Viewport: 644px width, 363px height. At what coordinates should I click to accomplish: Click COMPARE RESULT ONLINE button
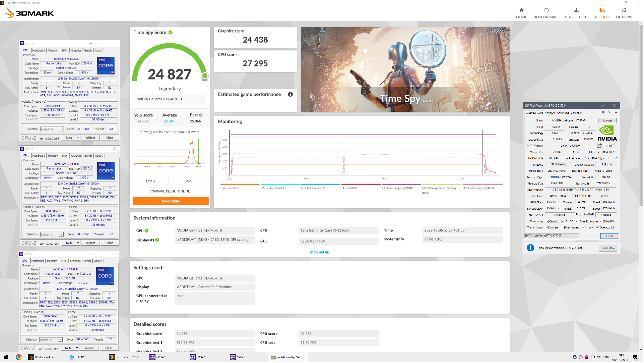point(170,192)
